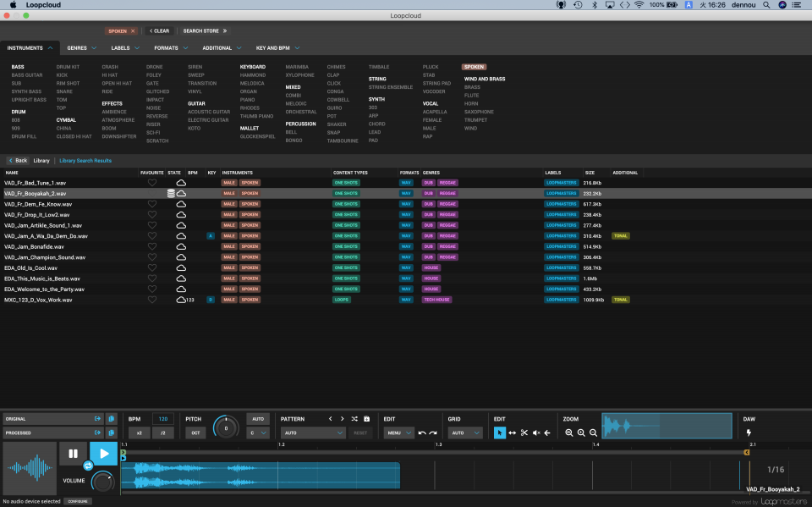
Task: Halve the BPM with /2 button
Action: tap(162, 433)
